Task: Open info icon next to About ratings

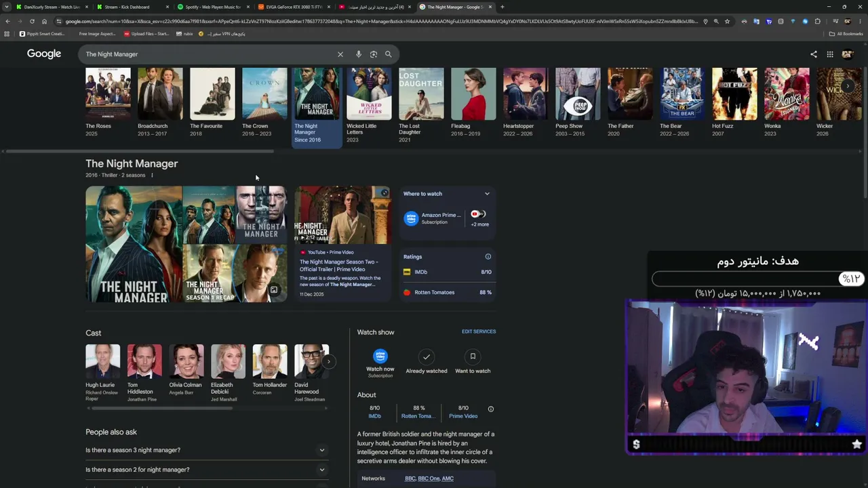Action: tap(491, 409)
